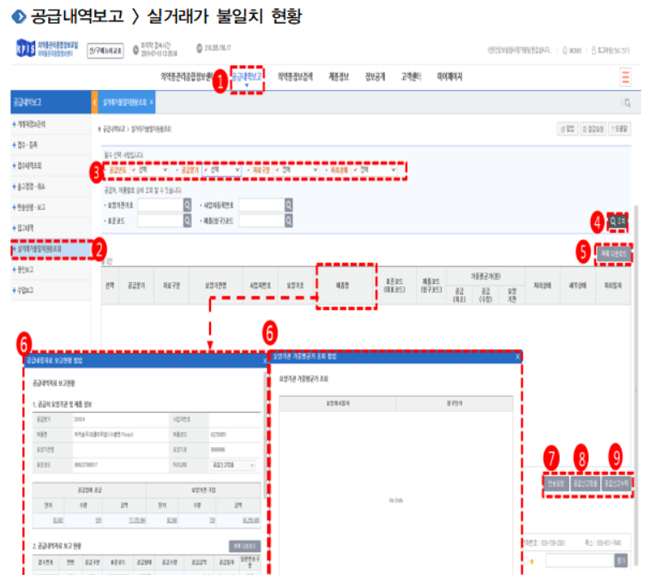The width and height of the screenshot is (650, 575).
Task: Click 엑셀 다운로드 above the main table
Action: tap(614, 253)
